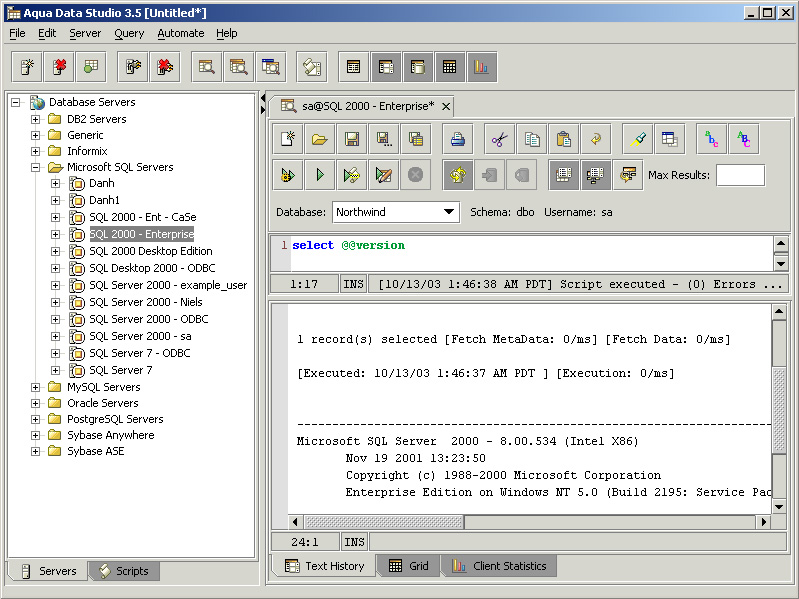This screenshot has width=799, height=599.
Task: Click the query editor scroll-down arrow
Action: (x=781, y=263)
